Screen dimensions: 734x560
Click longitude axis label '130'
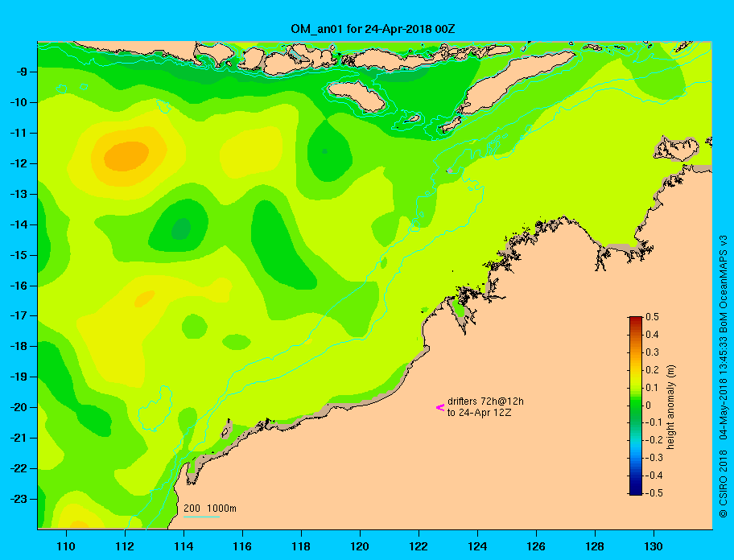(x=654, y=546)
